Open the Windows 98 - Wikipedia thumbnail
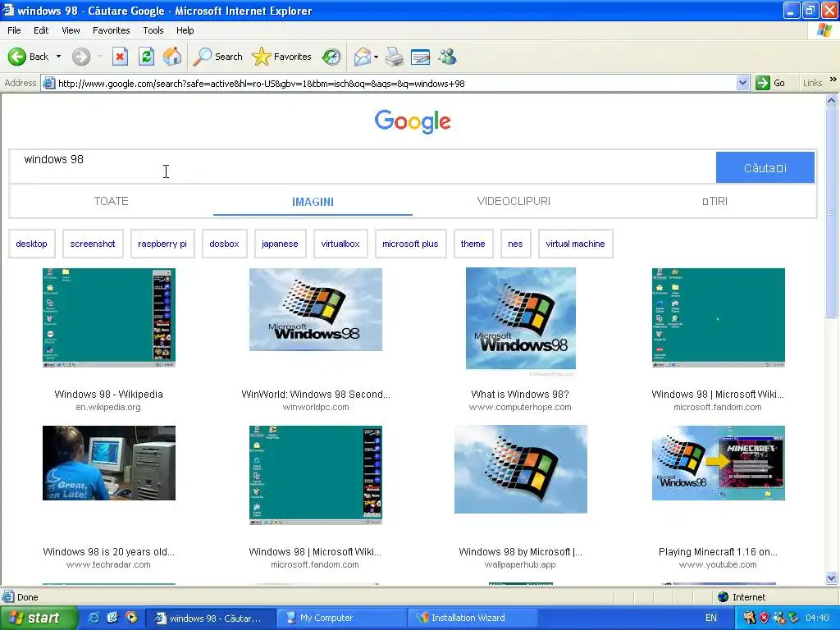 tap(109, 317)
